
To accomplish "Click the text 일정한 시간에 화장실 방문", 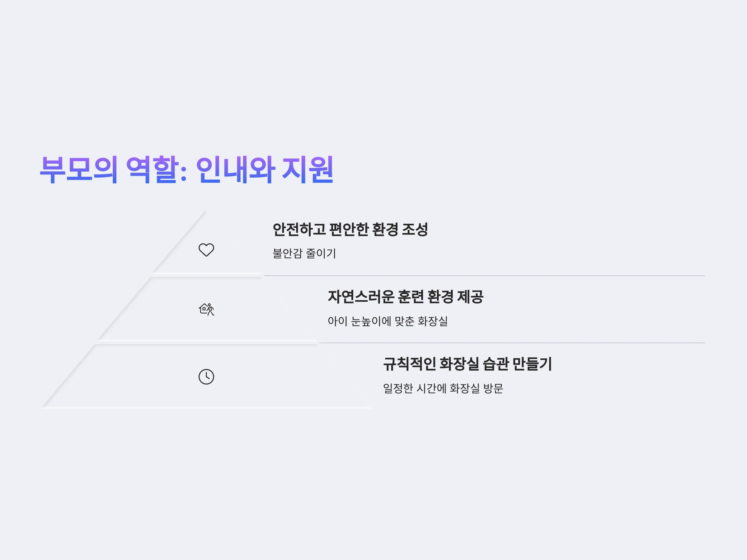I will tap(443, 388).
